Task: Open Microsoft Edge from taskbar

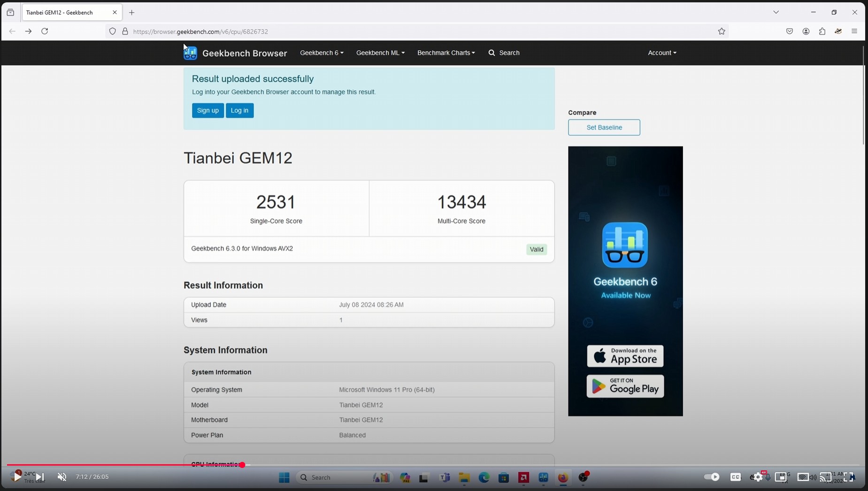Action: pyautogui.click(x=484, y=477)
